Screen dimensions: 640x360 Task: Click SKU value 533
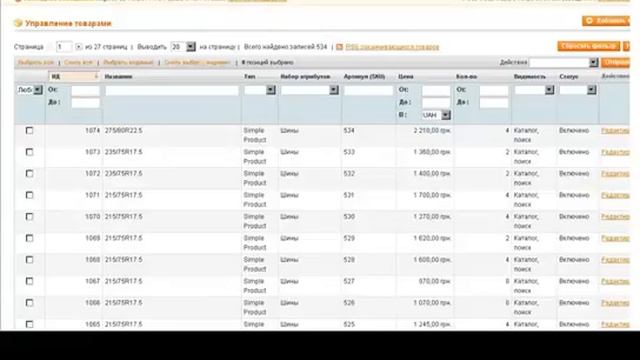pos(349,152)
